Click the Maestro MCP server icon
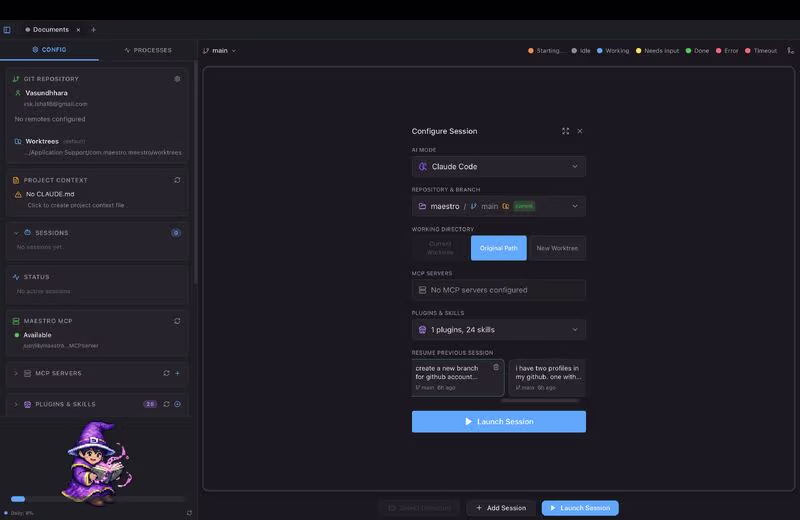Image resolution: width=800 pixels, height=520 pixels. [16, 321]
